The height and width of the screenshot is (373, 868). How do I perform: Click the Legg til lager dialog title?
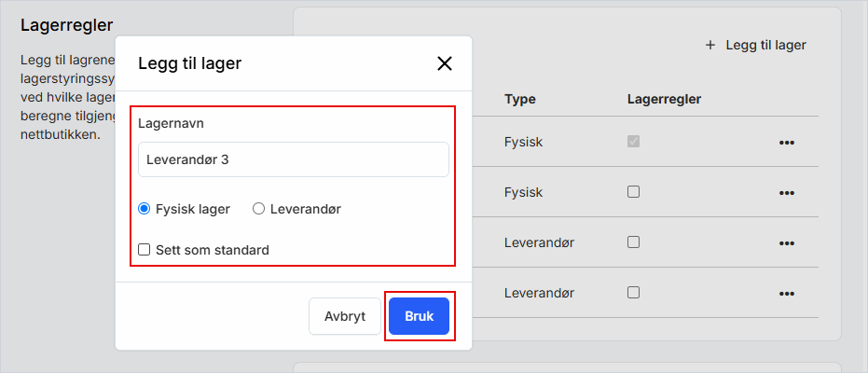coord(190,63)
